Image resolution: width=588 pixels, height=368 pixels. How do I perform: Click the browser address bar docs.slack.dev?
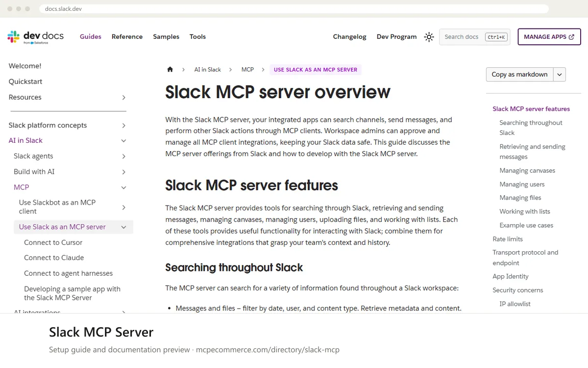point(294,9)
